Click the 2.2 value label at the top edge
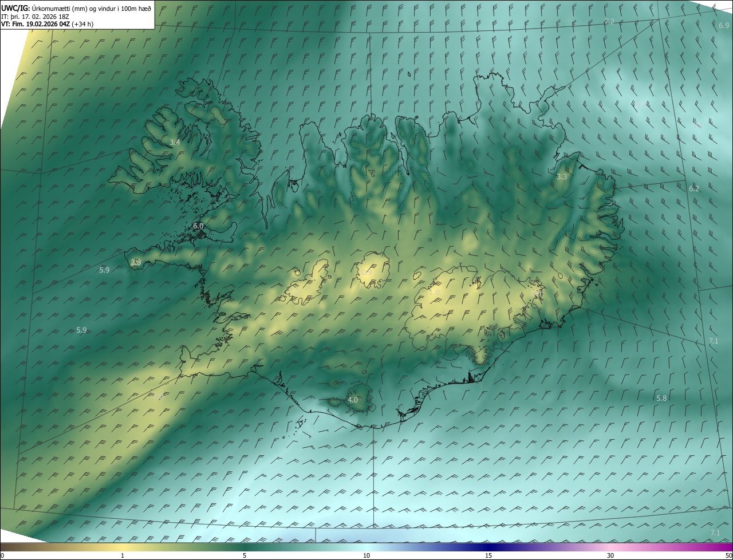733x560 pixels. (x=609, y=21)
